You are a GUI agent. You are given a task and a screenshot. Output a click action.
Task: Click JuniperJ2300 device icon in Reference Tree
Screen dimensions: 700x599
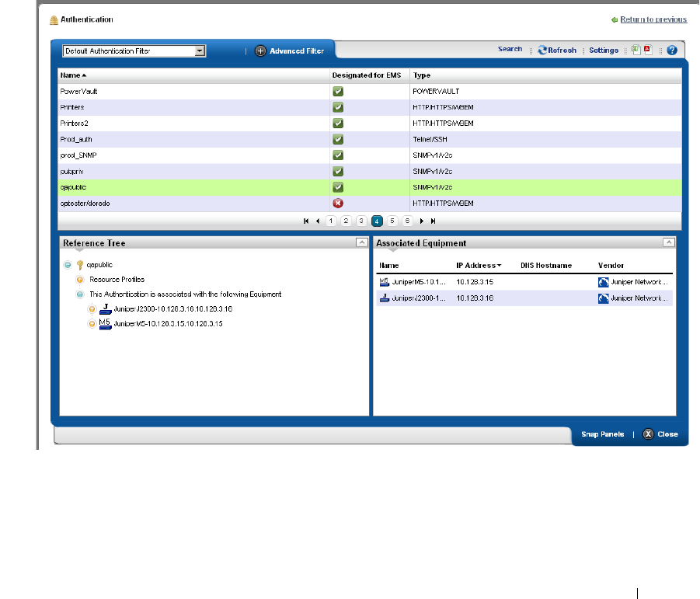(106, 309)
